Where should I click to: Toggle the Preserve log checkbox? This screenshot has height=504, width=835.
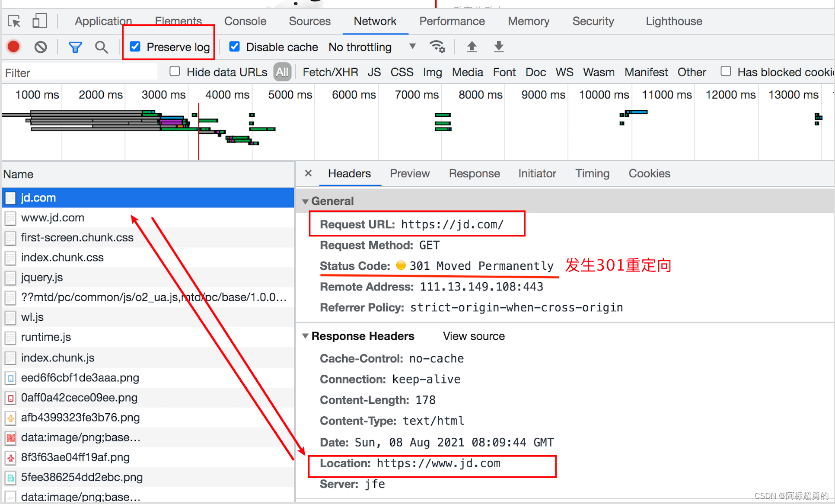tap(131, 48)
